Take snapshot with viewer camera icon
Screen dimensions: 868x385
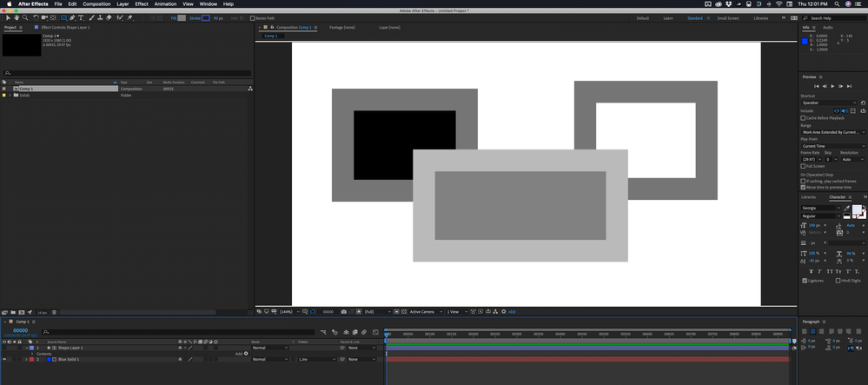pyautogui.click(x=344, y=311)
